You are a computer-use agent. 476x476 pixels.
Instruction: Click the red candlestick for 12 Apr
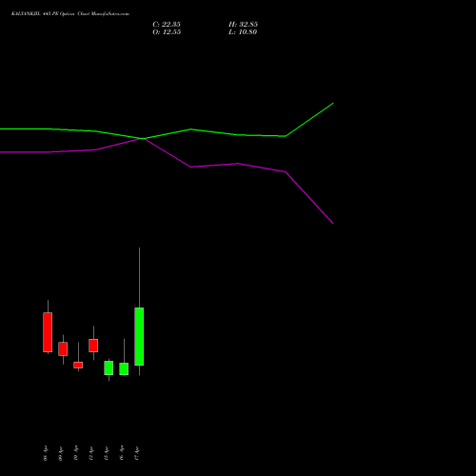pyautogui.click(x=93, y=346)
